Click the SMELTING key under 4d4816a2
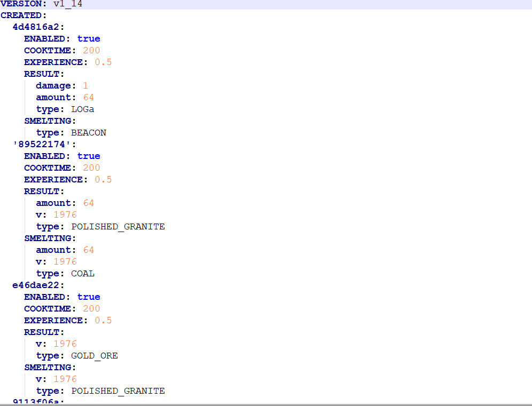Screen dimensions: 532x406 (48, 121)
